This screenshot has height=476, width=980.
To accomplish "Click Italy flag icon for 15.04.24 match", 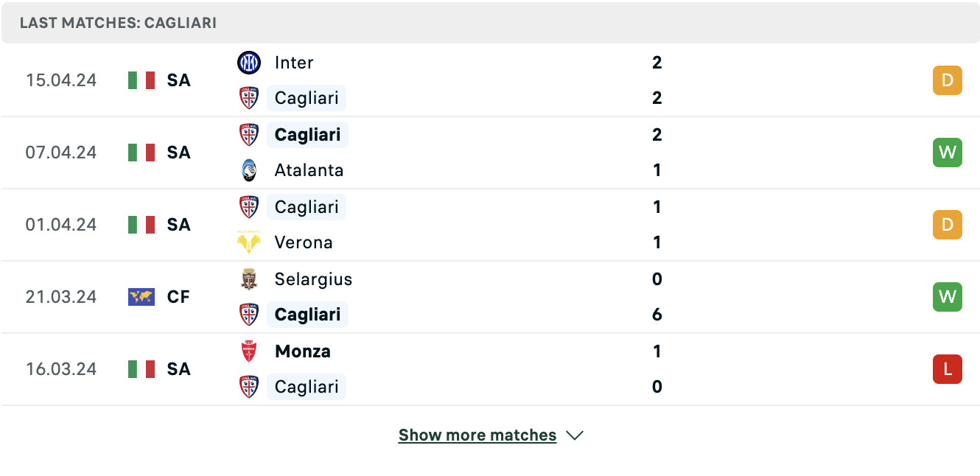I will 141,80.
